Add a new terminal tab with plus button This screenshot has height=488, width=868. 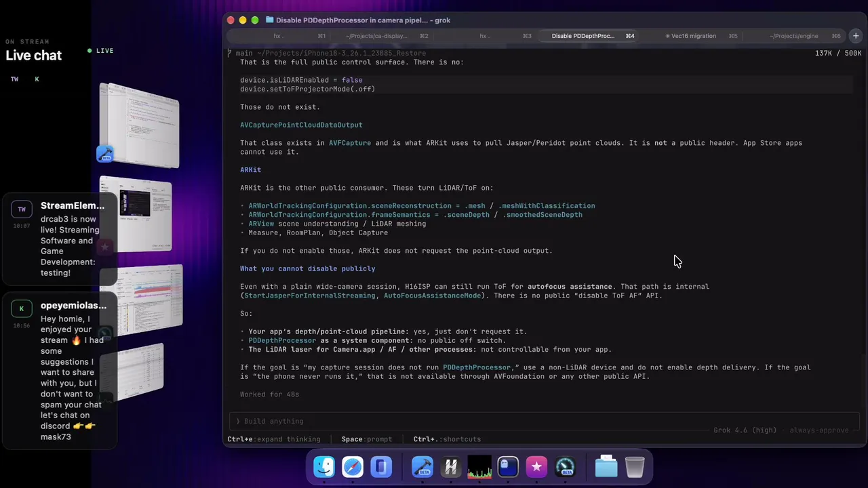tap(856, 36)
